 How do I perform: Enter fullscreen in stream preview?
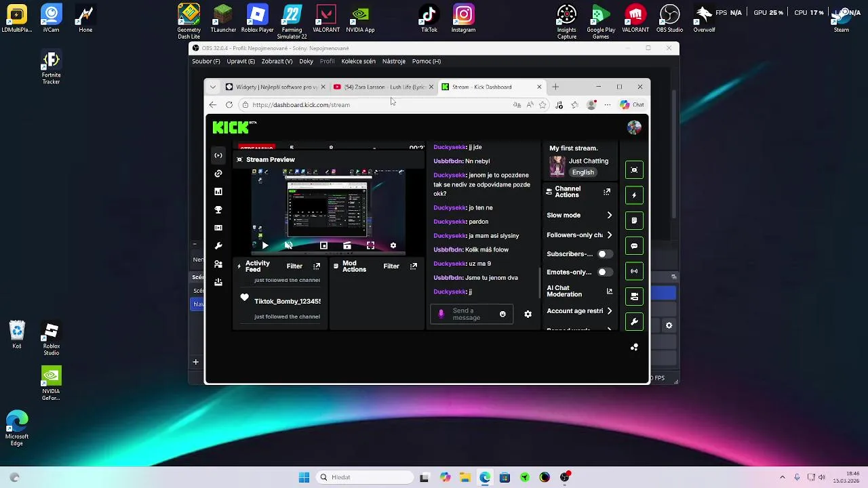pyautogui.click(x=370, y=245)
